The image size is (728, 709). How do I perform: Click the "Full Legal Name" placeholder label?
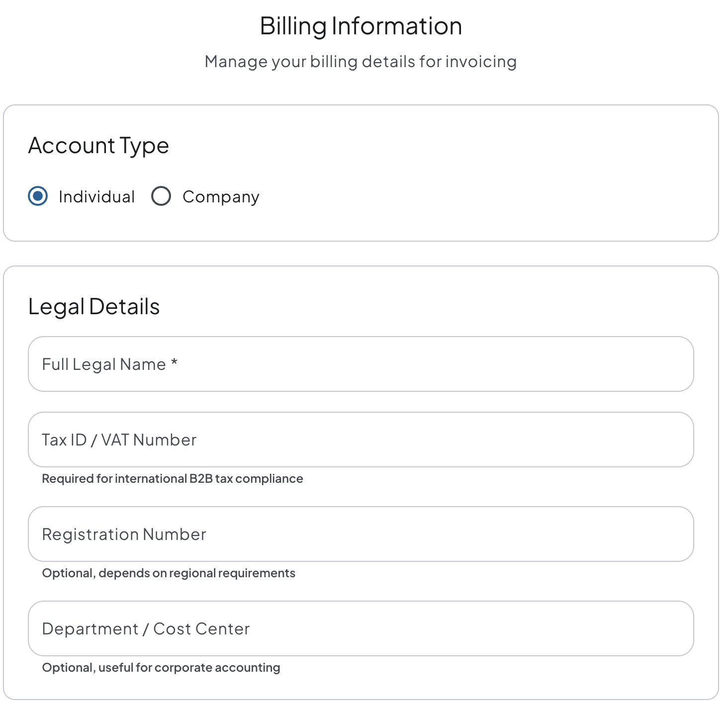coord(104,364)
